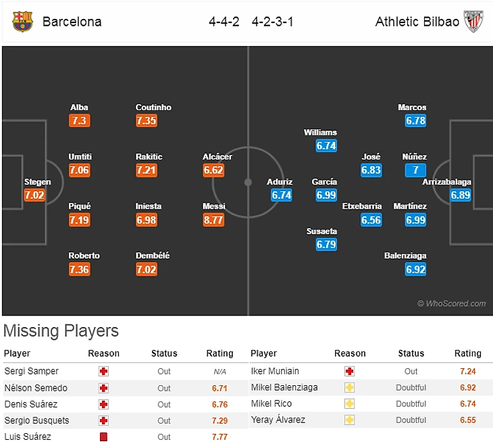
Task: Click Yeray Álvarez's yellow doubtful icon
Action: [x=350, y=420]
